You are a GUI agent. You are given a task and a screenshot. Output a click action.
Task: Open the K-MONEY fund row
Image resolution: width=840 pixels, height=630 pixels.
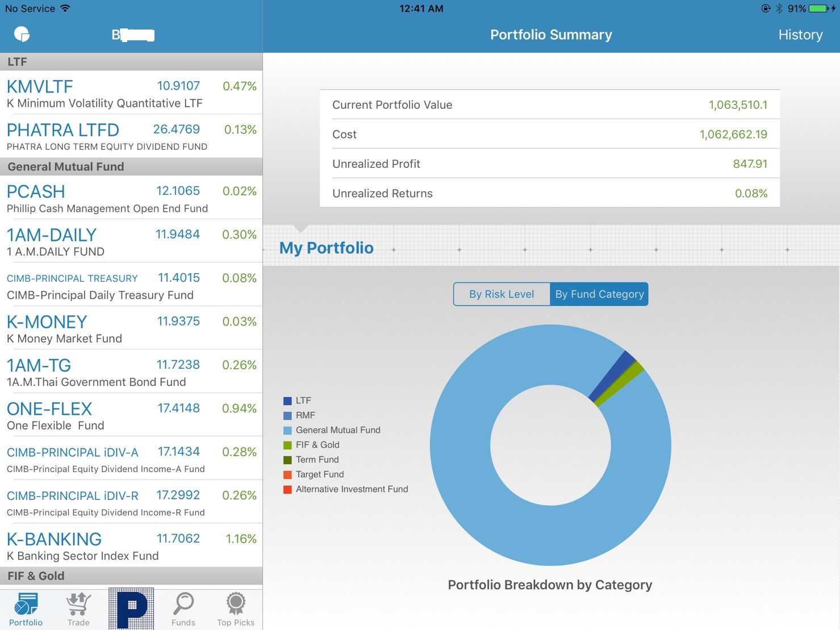point(131,328)
